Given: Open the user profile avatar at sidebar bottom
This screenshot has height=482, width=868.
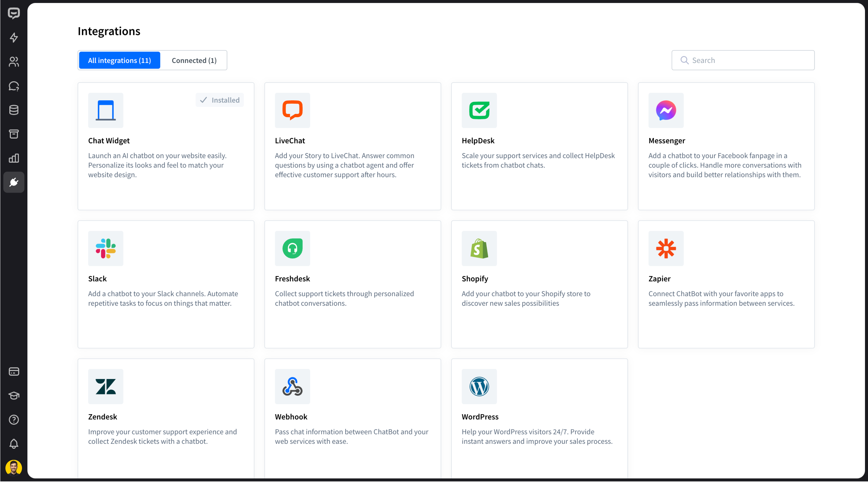Looking at the screenshot, I should pyautogui.click(x=14, y=468).
